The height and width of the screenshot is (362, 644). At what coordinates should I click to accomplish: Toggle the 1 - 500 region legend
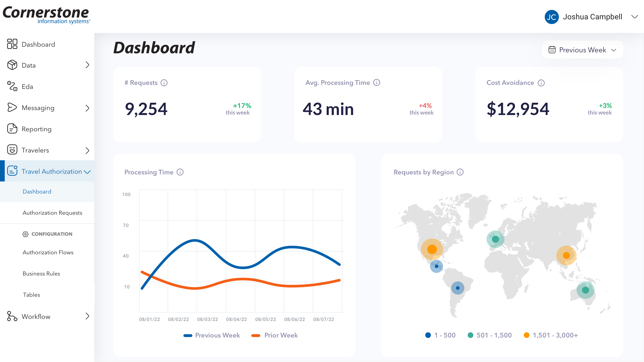[x=440, y=335]
